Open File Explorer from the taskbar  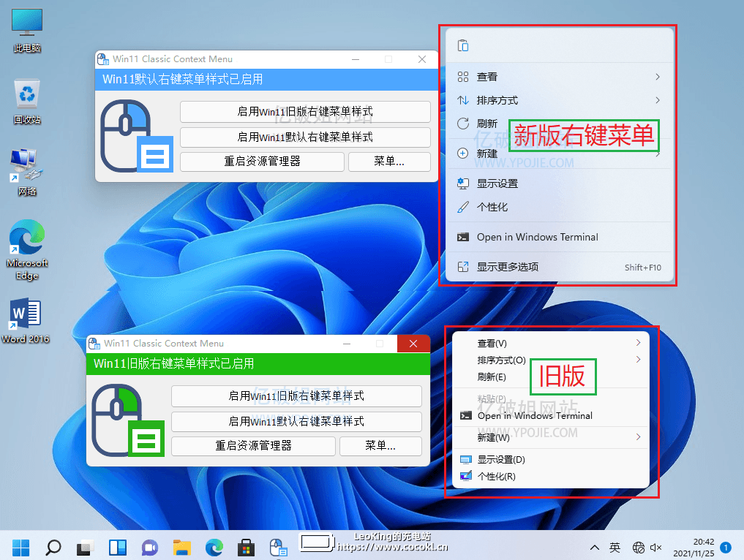[181, 548]
